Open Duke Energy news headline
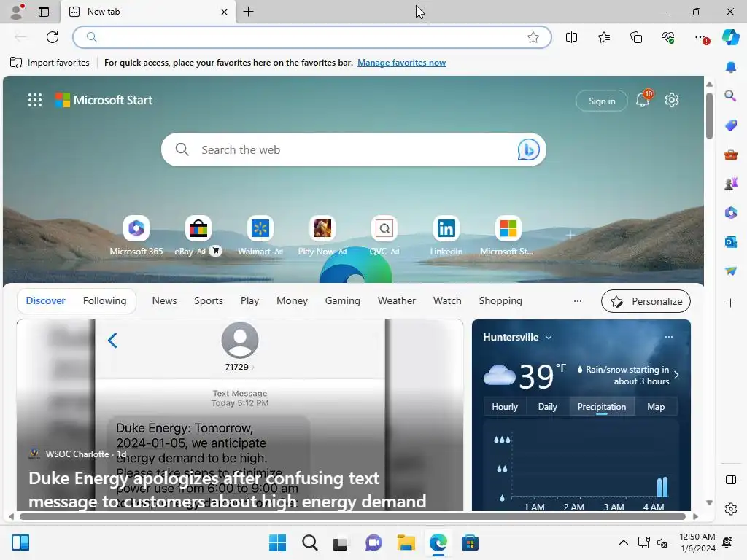Image resolution: width=747 pixels, height=560 pixels. 228,489
